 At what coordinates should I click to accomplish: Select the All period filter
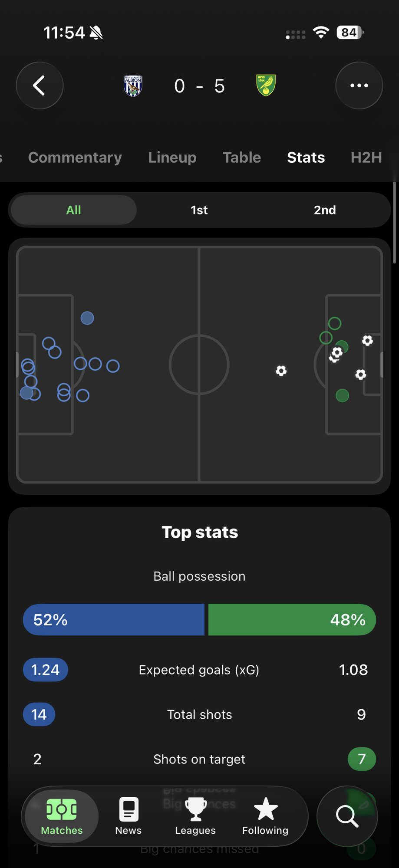pos(74,210)
